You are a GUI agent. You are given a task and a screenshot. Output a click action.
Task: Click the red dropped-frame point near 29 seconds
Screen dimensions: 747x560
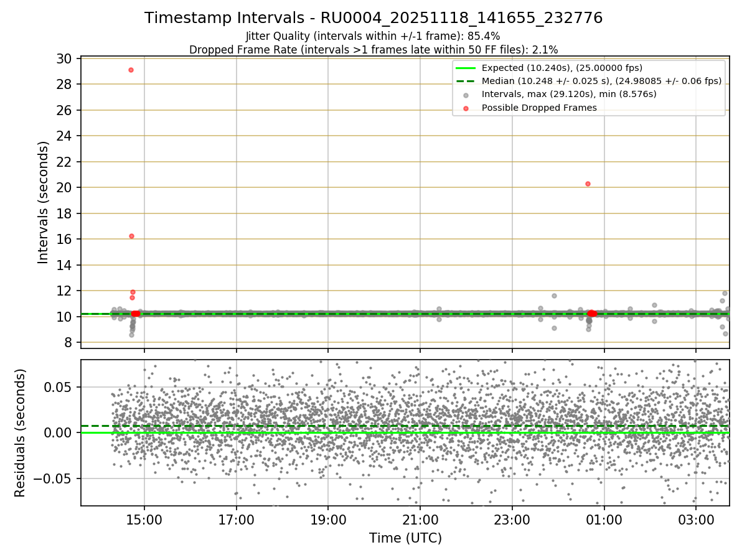tap(131, 70)
